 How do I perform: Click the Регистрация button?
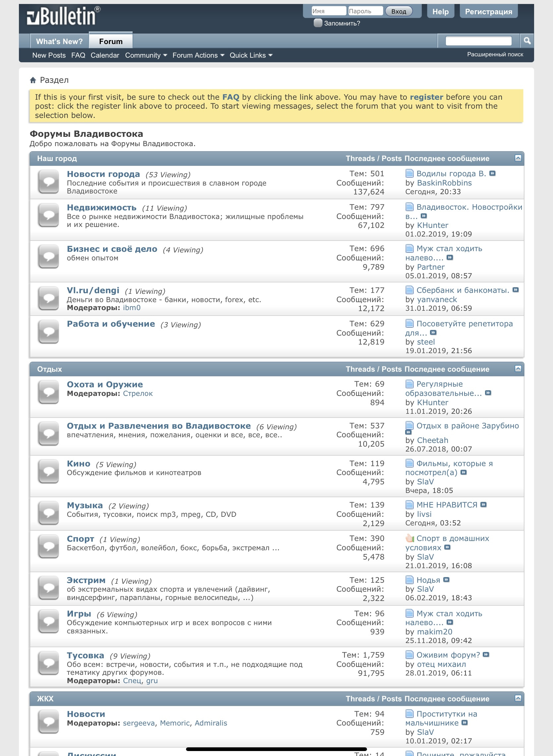coord(488,12)
